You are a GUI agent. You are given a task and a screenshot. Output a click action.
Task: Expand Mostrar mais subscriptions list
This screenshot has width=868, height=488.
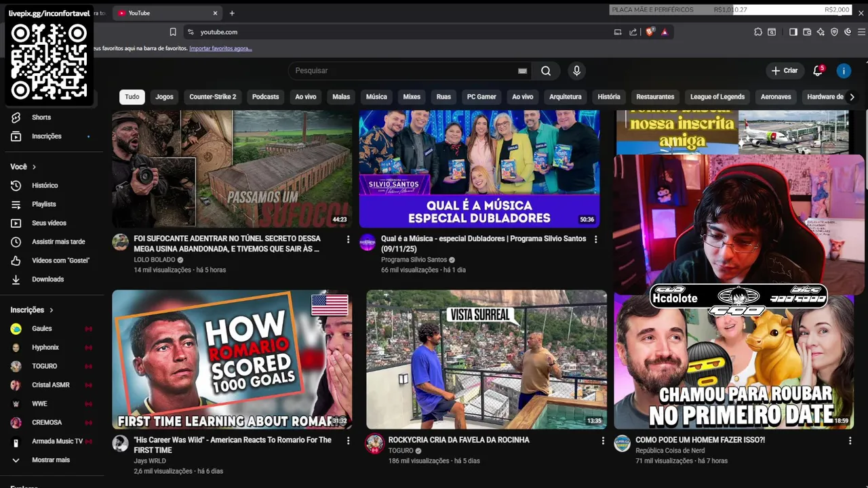(x=51, y=460)
